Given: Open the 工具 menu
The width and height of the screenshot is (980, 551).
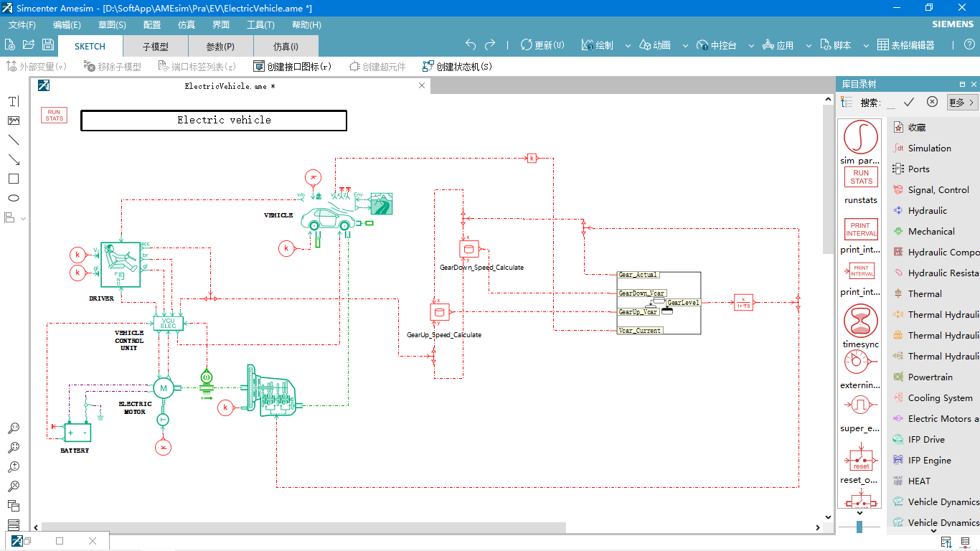Looking at the screenshot, I should [x=260, y=24].
